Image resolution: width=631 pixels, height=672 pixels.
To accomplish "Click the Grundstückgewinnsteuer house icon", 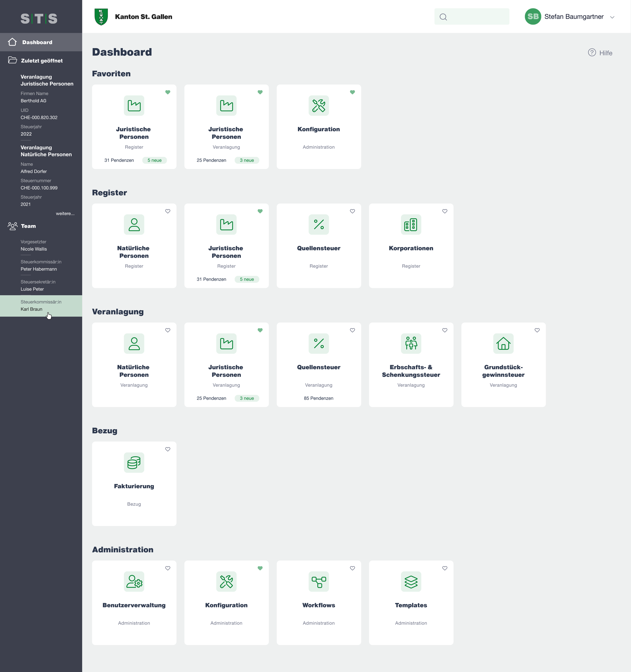I will click(x=503, y=343).
